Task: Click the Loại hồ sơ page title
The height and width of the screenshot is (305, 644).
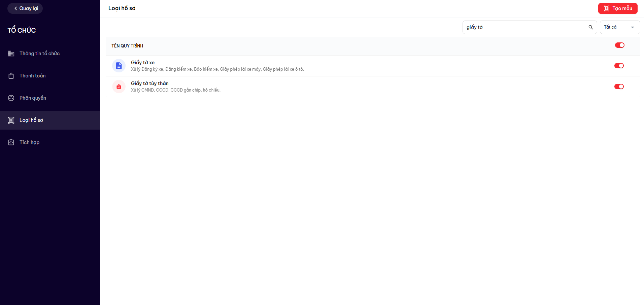Action: tap(122, 8)
